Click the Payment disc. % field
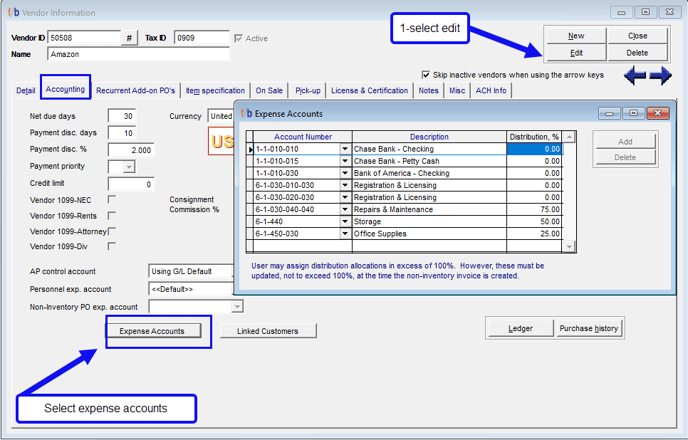This screenshot has width=688, height=440. tap(131, 150)
